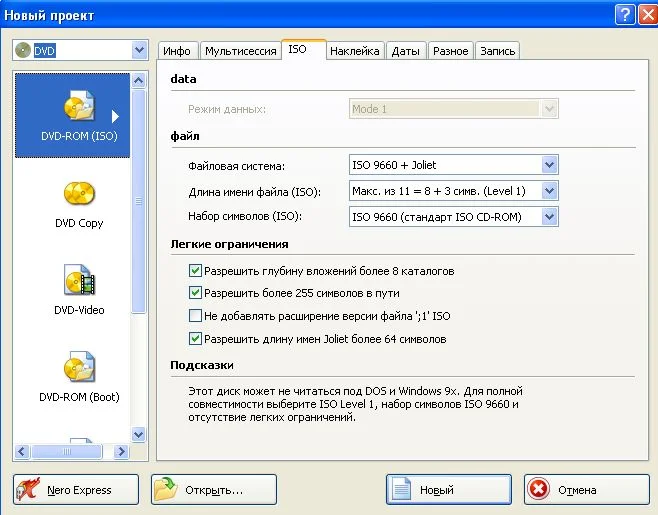Click the project list scroll left arrow
Image resolution: width=658 pixels, height=515 pixels.
[22, 452]
